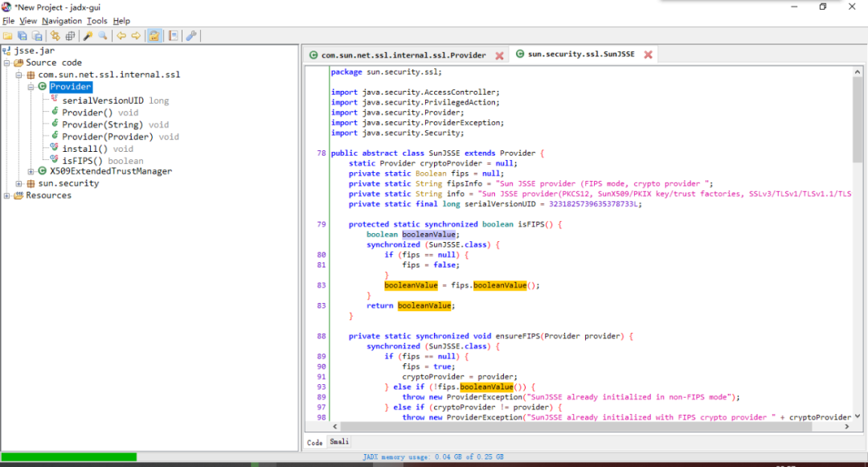Toggle the flatten packages icon
Screen dimensions: 868x467
point(70,36)
